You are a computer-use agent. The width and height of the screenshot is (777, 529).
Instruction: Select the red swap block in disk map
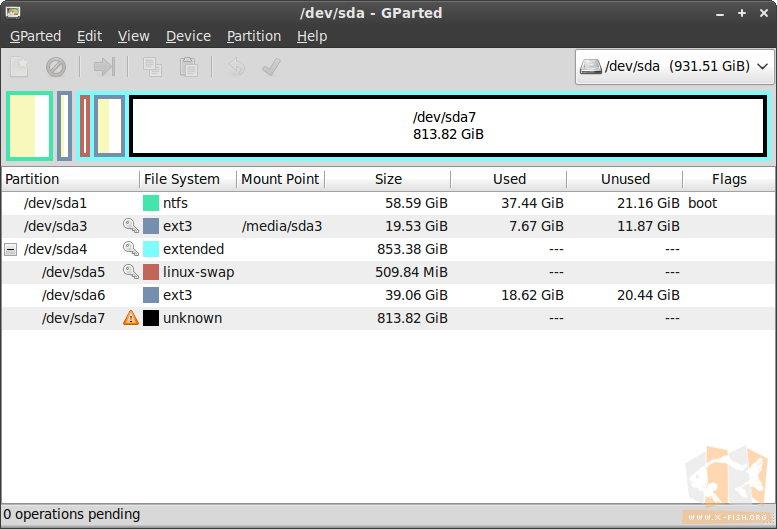(85, 126)
